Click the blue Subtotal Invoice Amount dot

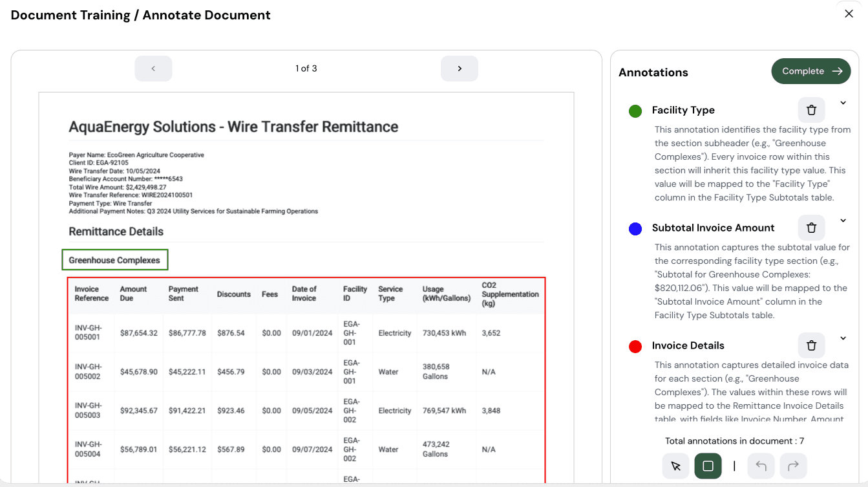(635, 229)
